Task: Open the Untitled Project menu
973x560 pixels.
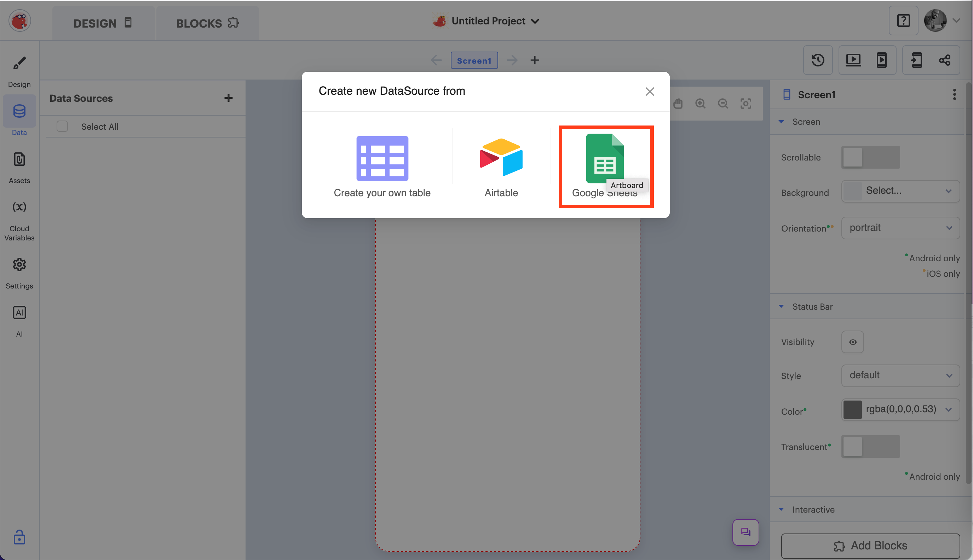Action: (x=494, y=21)
